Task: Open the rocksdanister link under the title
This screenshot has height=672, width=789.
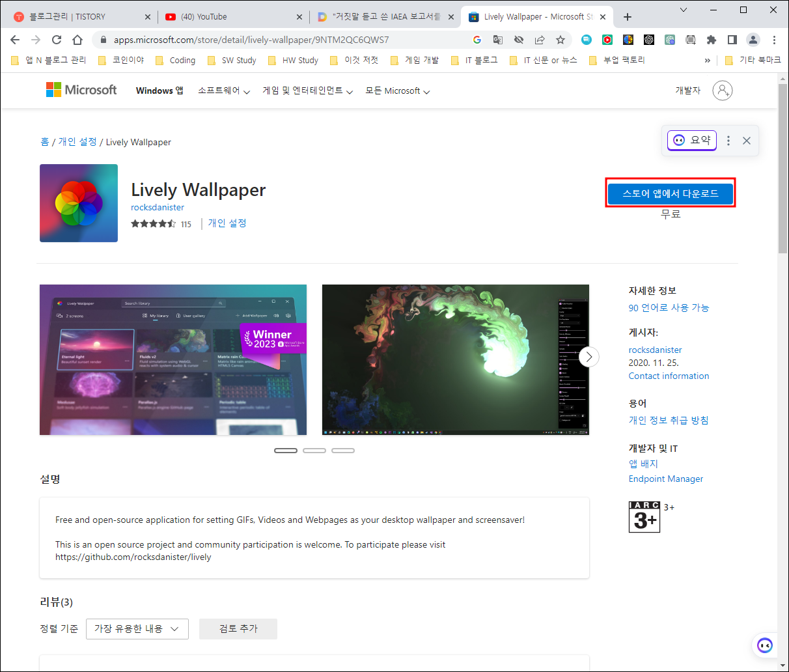Action: click(158, 207)
